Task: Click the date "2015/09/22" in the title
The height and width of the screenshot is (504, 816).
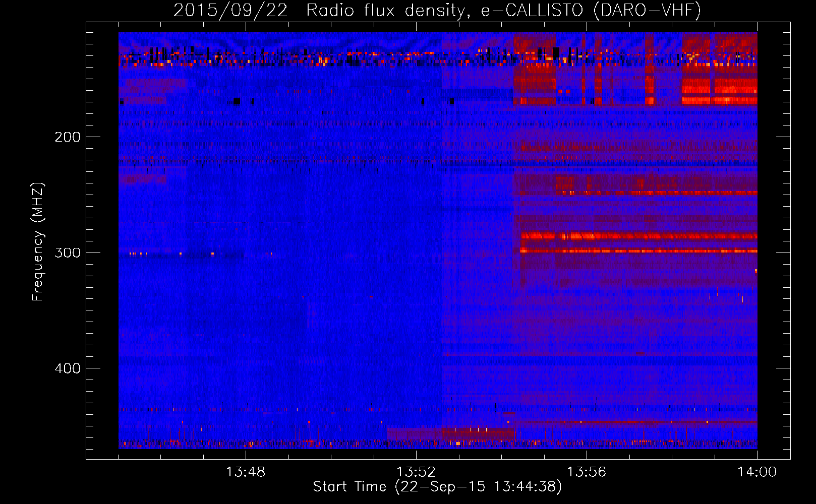Action: click(x=230, y=10)
